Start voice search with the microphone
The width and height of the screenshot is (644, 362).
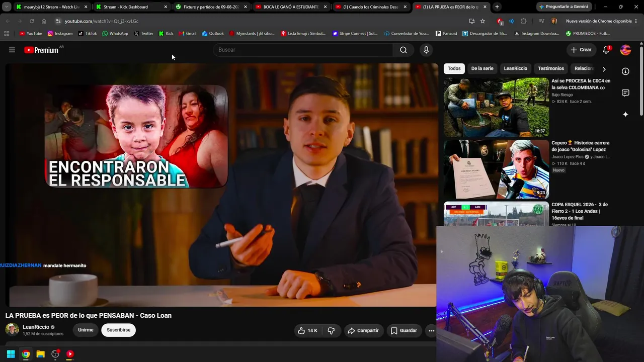click(426, 50)
